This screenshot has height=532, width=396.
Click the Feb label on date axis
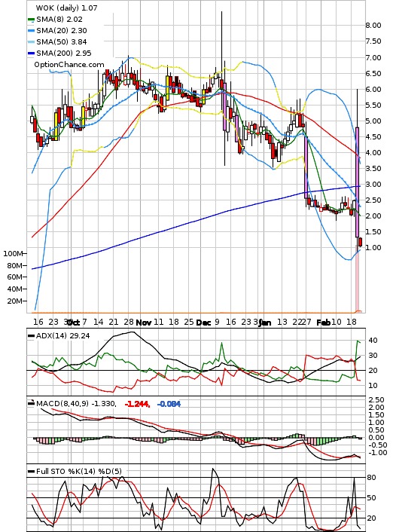(323, 323)
